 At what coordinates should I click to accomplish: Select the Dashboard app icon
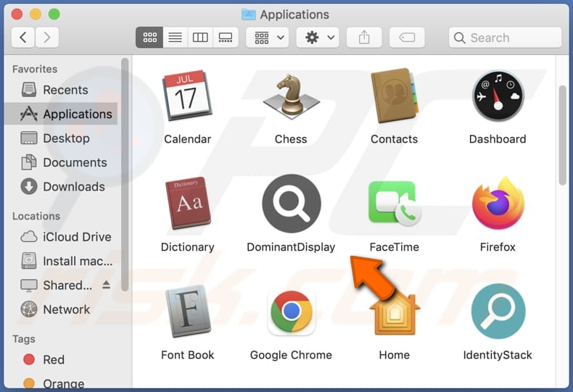coord(498,96)
